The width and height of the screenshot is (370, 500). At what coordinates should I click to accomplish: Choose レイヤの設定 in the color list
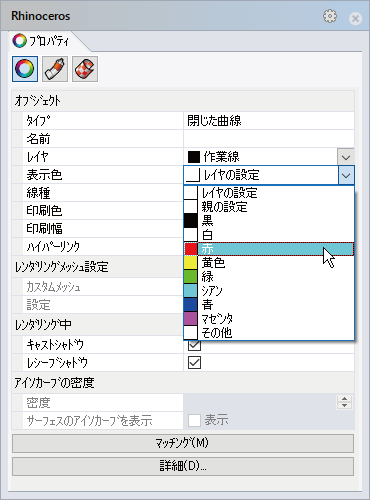point(269,193)
